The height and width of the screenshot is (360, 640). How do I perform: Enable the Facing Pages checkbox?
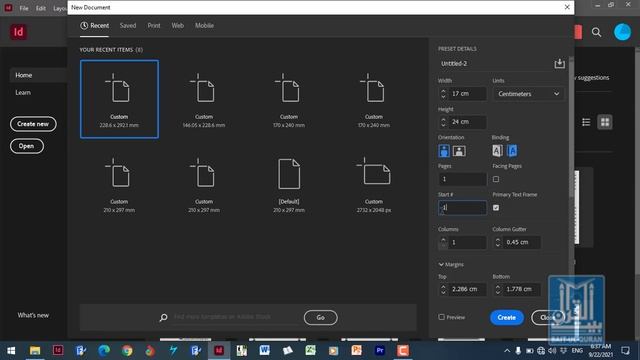coord(496,179)
